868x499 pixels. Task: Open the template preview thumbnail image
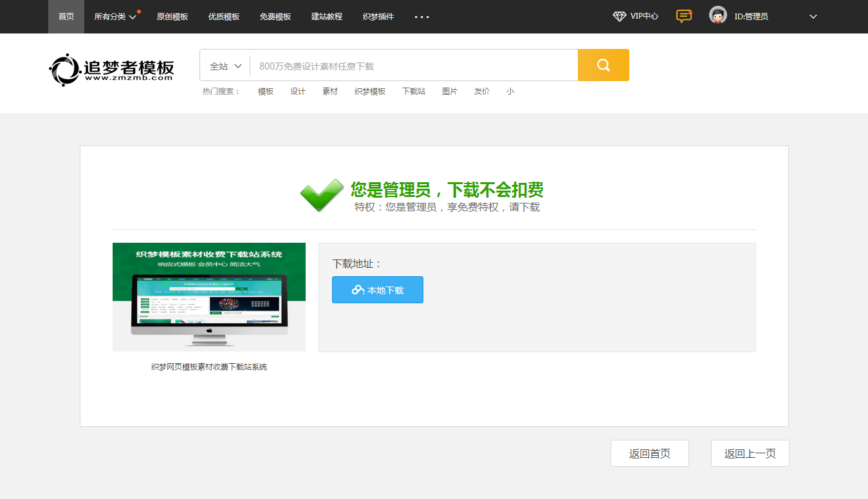209,297
